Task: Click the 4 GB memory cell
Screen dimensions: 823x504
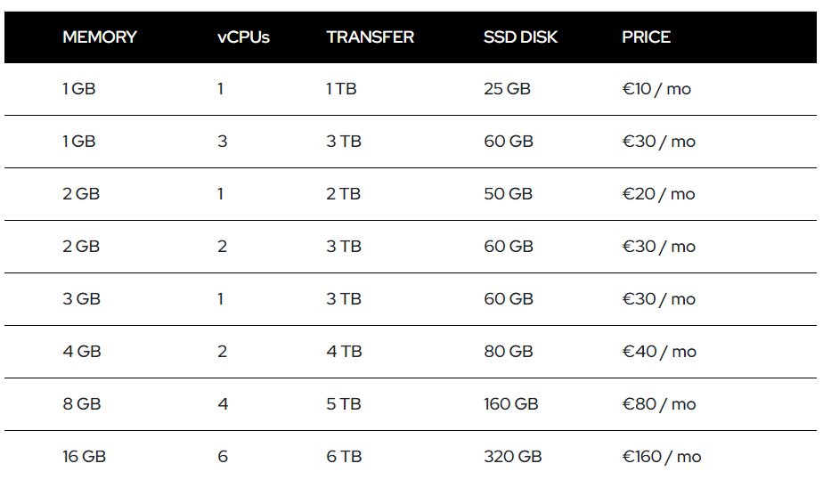Action: (x=81, y=351)
